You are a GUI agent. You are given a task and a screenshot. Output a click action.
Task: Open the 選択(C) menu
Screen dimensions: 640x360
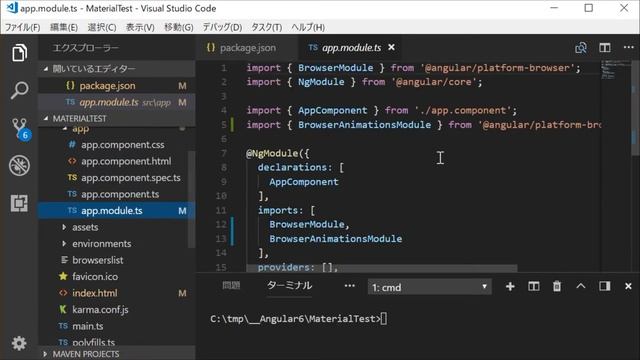[102, 27]
